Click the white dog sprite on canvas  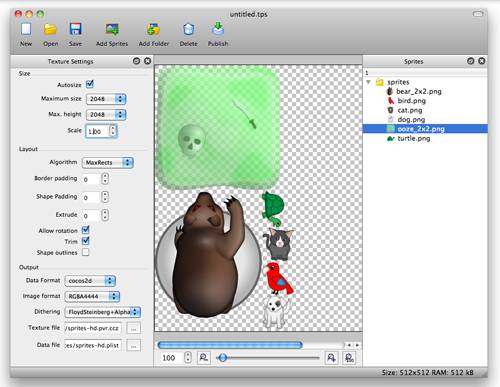275,313
